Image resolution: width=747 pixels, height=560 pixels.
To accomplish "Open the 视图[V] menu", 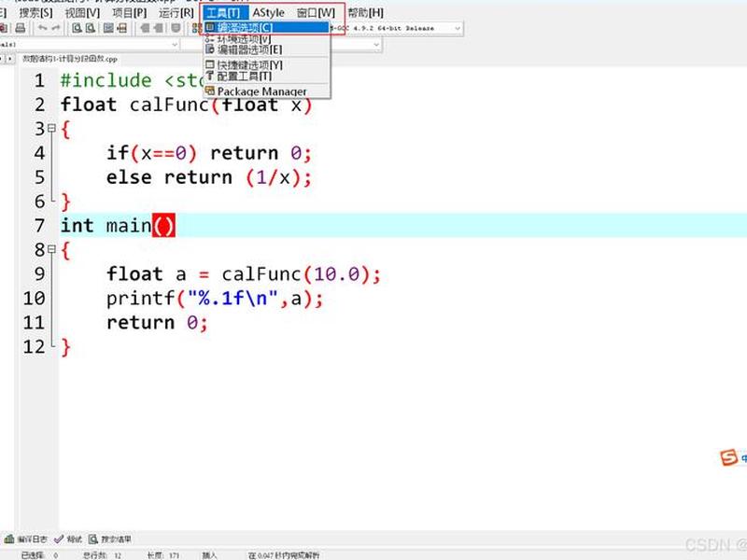I will click(x=82, y=13).
